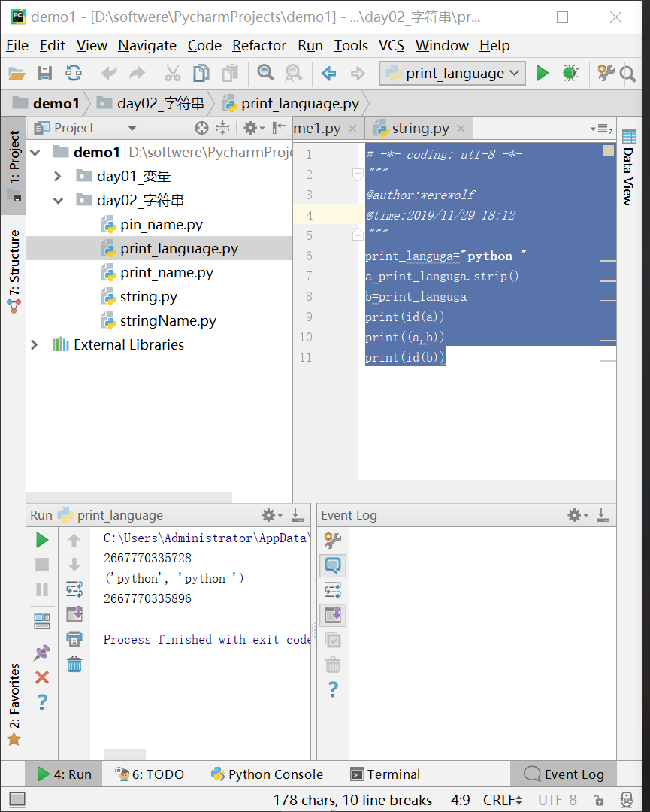Image resolution: width=650 pixels, height=812 pixels.
Task: Click the Pause output icon in Run panel
Action: [x=42, y=589]
